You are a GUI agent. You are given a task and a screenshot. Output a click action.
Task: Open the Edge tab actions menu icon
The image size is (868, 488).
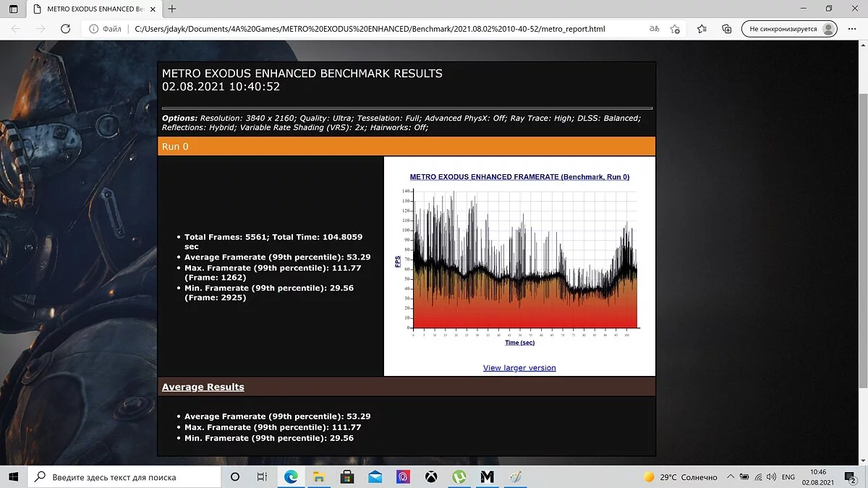click(13, 9)
